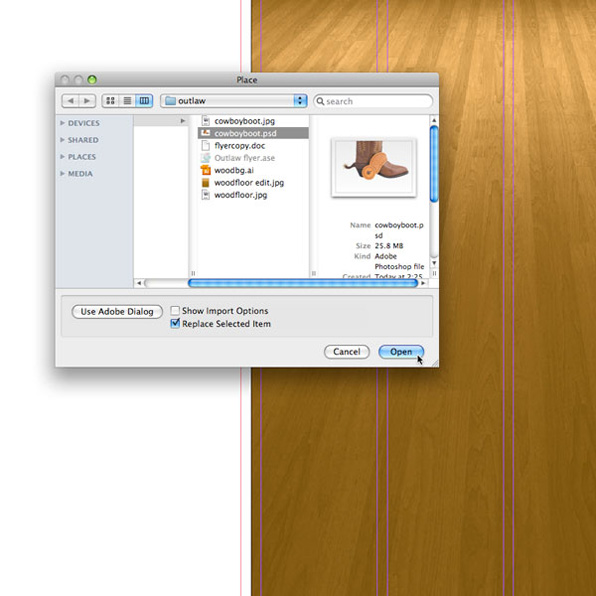Click first column resize handle
Image resolution: width=596 pixels, height=596 pixels.
tap(193, 273)
